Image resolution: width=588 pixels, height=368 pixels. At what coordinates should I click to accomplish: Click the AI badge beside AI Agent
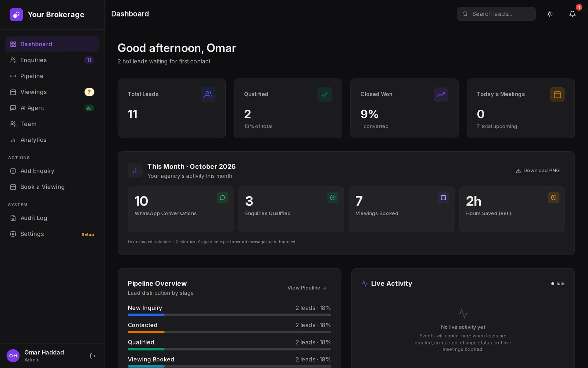[89, 108]
